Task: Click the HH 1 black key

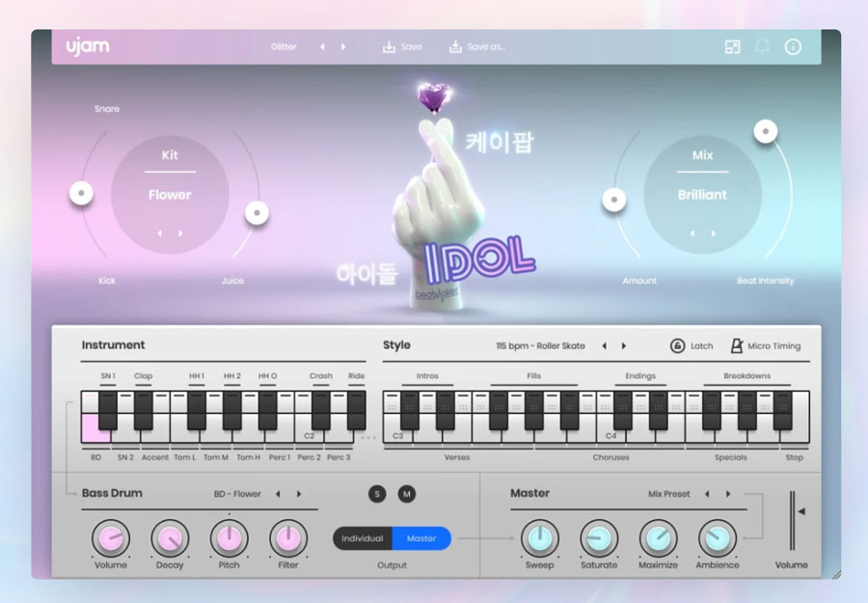Action: point(197,410)
